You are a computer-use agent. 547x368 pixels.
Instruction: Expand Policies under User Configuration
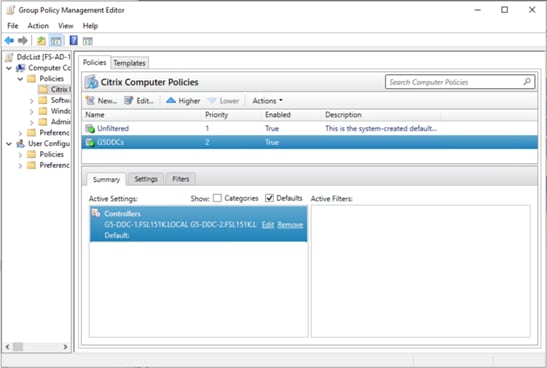20,155
